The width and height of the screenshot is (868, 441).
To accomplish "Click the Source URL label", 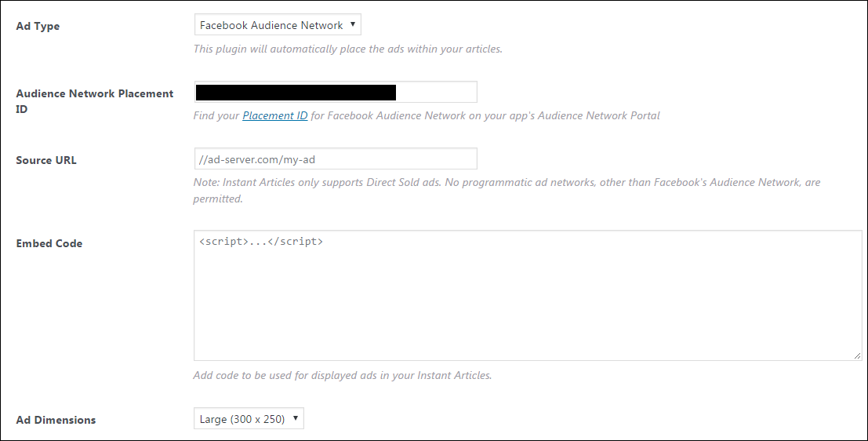I will [46, 160].
